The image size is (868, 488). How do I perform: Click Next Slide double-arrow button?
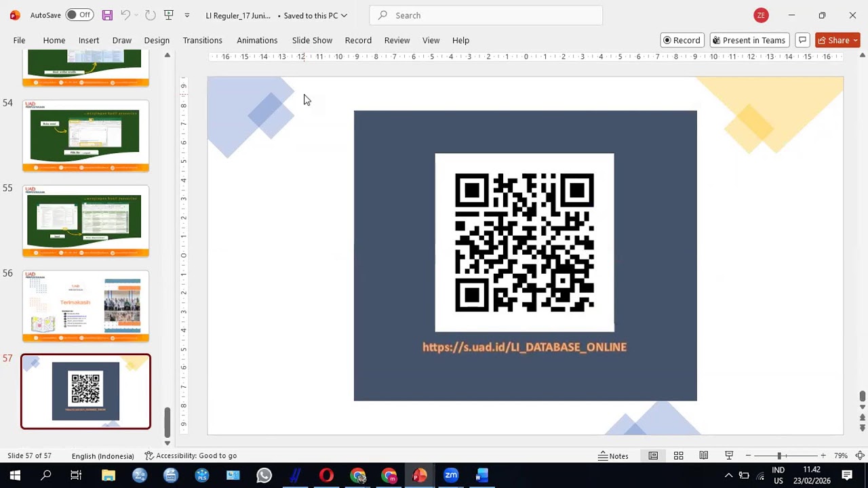pos(863,428)
